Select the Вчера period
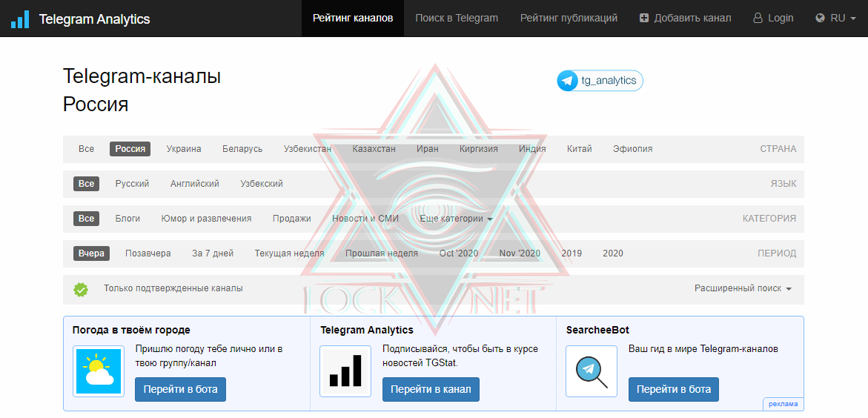This screenshot has width=868, height=418. 91,253
